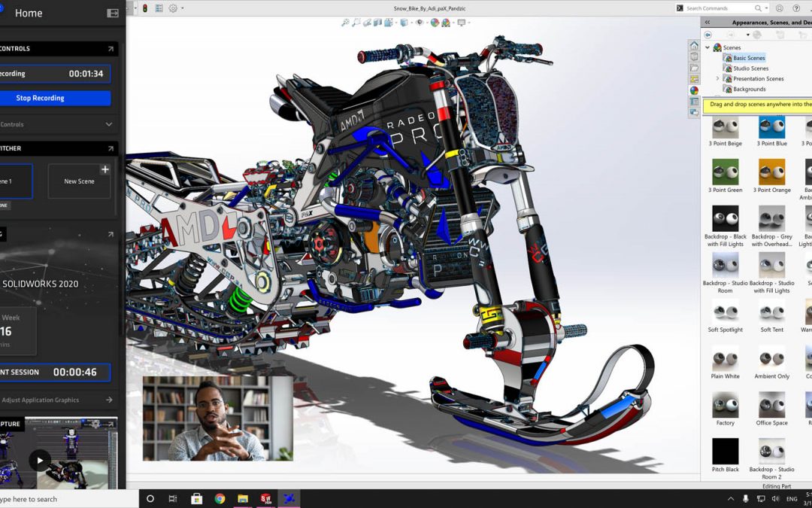Choose the 3 Point Beige scene
Viewport: 812px width, 508px height.
pos(725,132)
